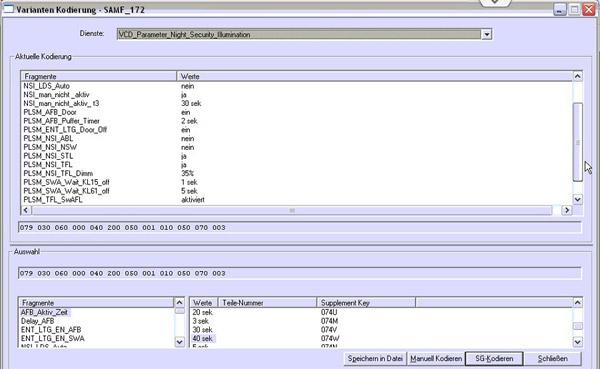Click the 074U supplement key cell
This screenshot has height=369, width=600.
tap(329, 312)
